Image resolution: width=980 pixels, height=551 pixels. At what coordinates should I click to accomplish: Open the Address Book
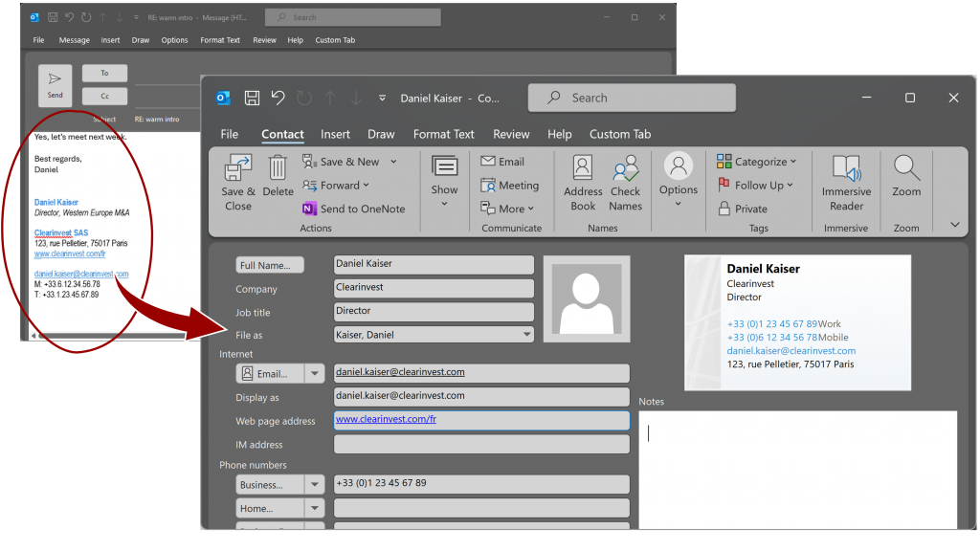[583, 169]
